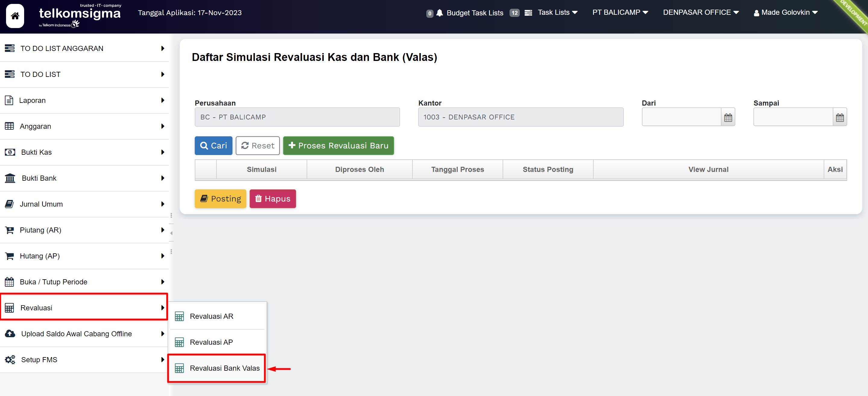Click the home icon button
The image size is (868, 396).
15,16
